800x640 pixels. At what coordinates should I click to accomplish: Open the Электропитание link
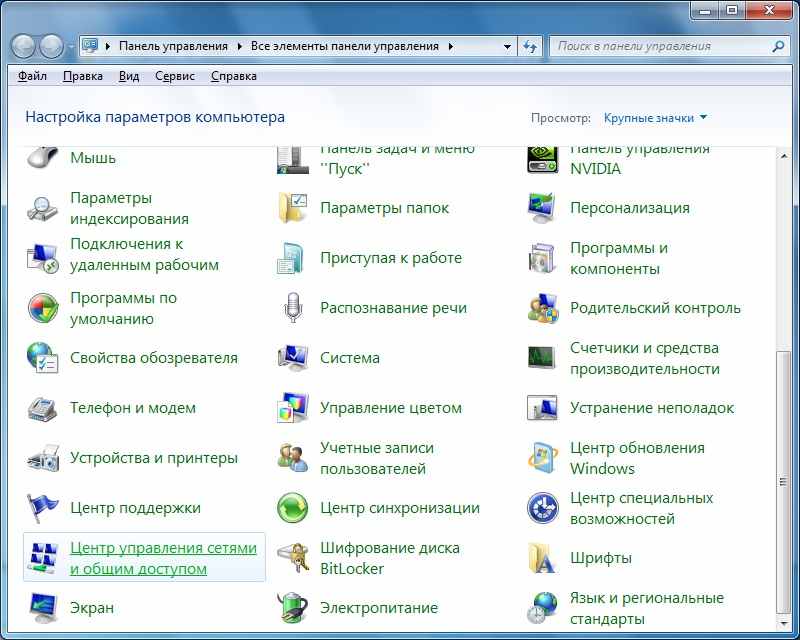[379, 608]
